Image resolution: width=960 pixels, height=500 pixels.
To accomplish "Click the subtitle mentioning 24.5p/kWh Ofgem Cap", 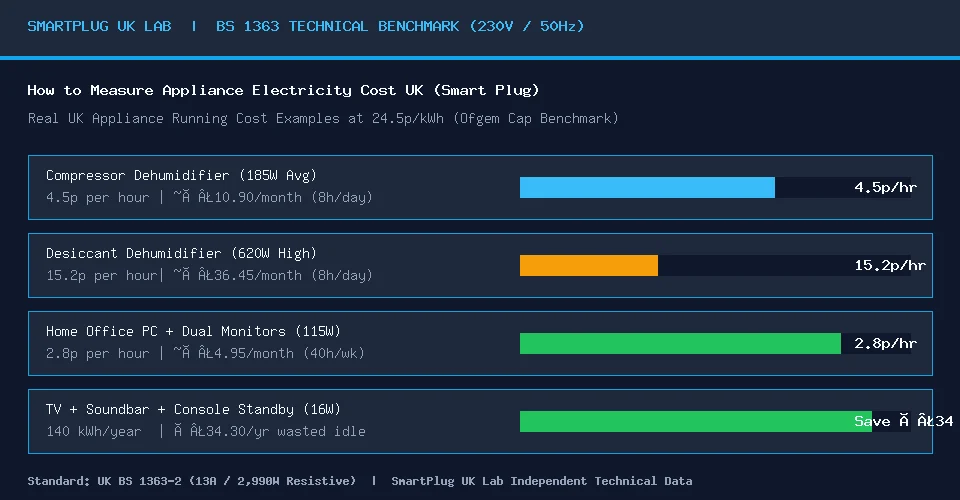I will click(323, 118).
